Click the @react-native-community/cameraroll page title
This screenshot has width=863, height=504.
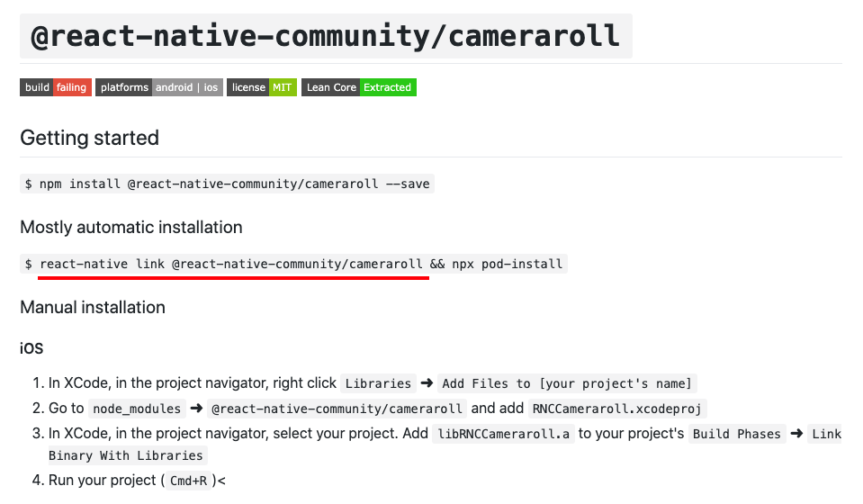[326, 36]
